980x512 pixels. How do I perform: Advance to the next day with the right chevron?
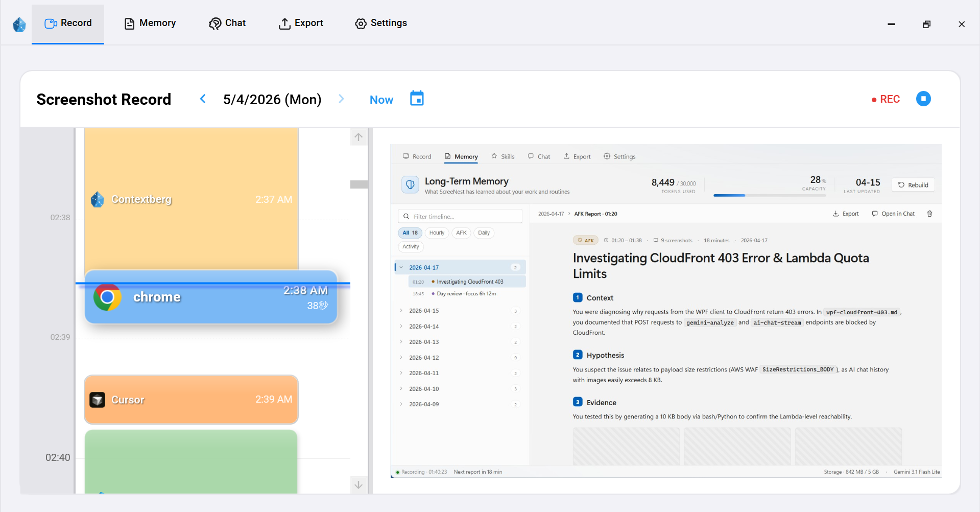341,99
